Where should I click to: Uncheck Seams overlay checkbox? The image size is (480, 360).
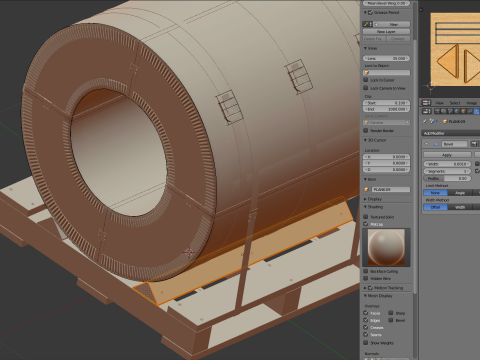(x=366, y=335)
